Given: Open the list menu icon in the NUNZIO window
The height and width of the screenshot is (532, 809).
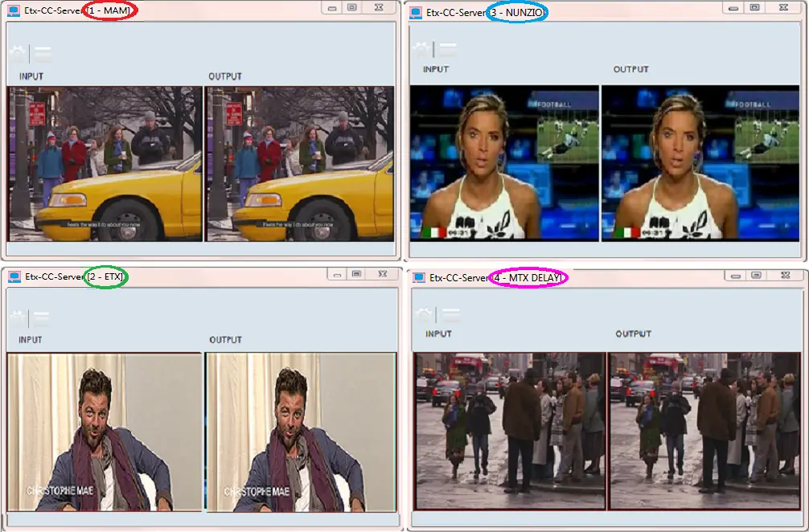Looking at the screenshot, I should pyautogui.click(x=446, y=49).
